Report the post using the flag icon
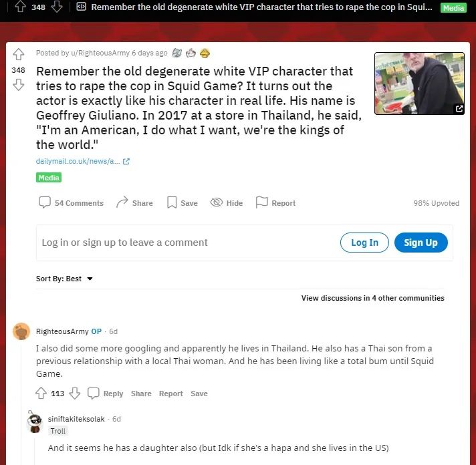 [x=275, y=202]
